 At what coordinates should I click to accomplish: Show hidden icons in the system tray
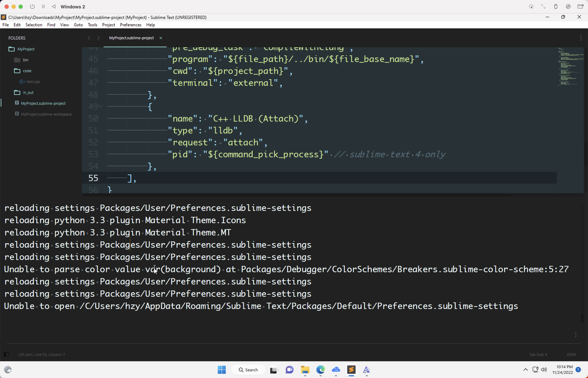pyautogui.click(x=526, y=369)
